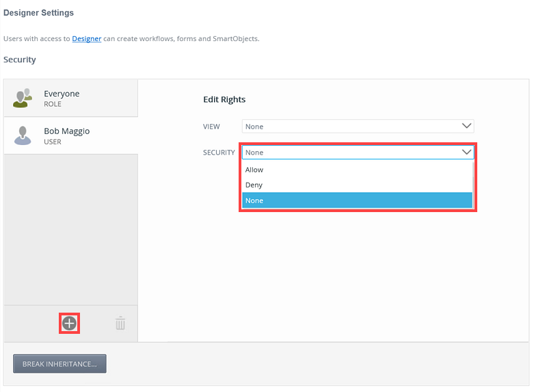The width and height of the screenshot is (547, 392).
Task: Click the Edit Rights heading
Action: coord(224,100)
